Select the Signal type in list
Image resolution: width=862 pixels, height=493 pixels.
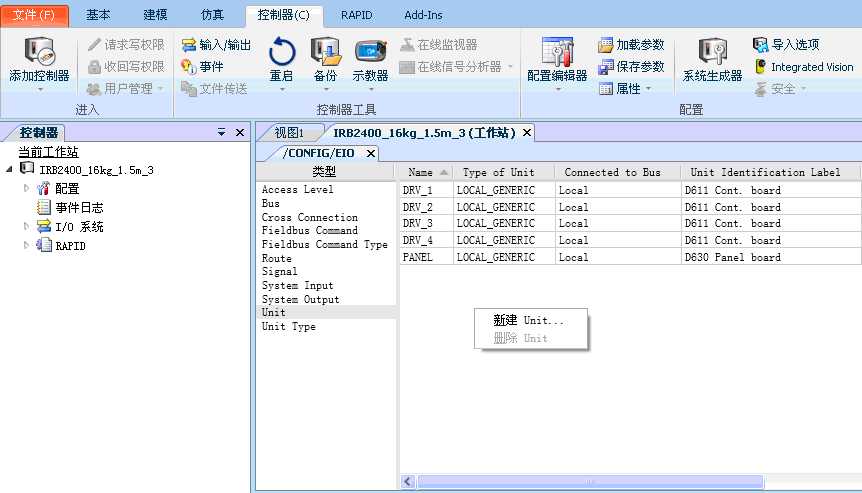click(279, 272)
